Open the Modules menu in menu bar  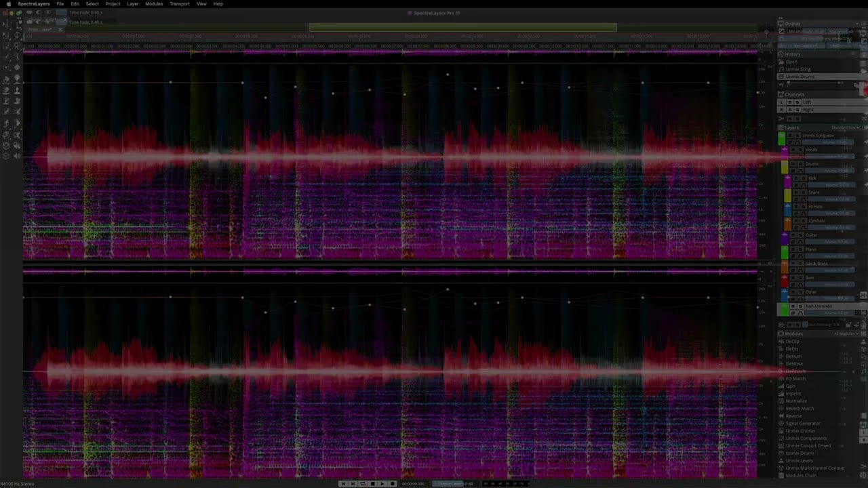pyautogui.click(x=154, y=3)
